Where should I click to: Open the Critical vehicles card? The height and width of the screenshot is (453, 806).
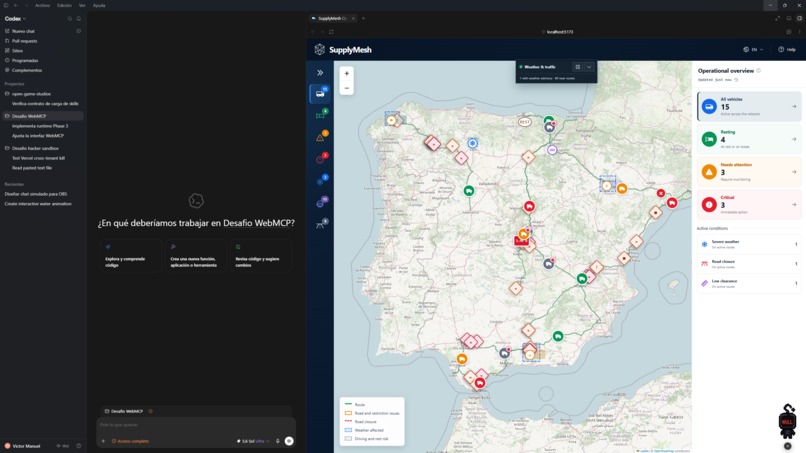pyautogui.click(x=749, y=205)
